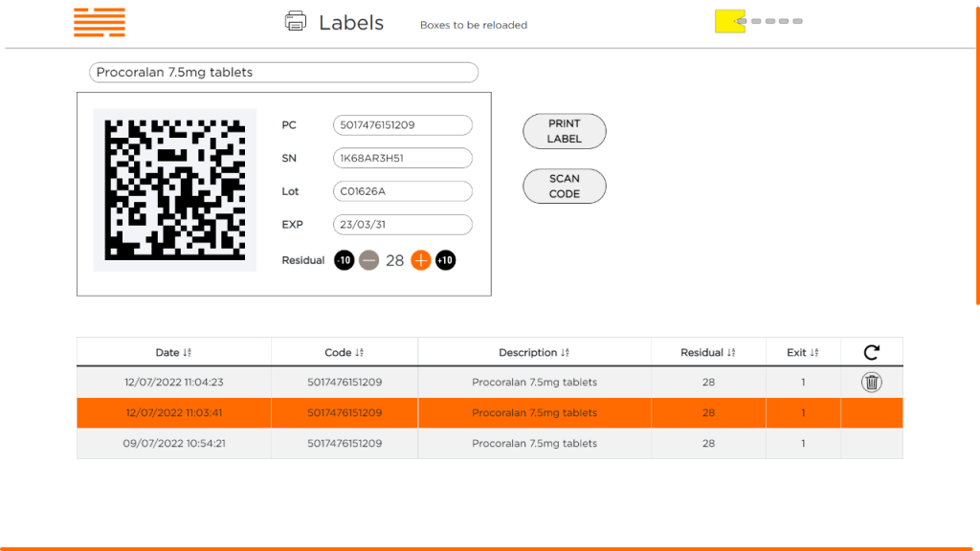Decrease residual by ten with -10 button

(344, 260)
